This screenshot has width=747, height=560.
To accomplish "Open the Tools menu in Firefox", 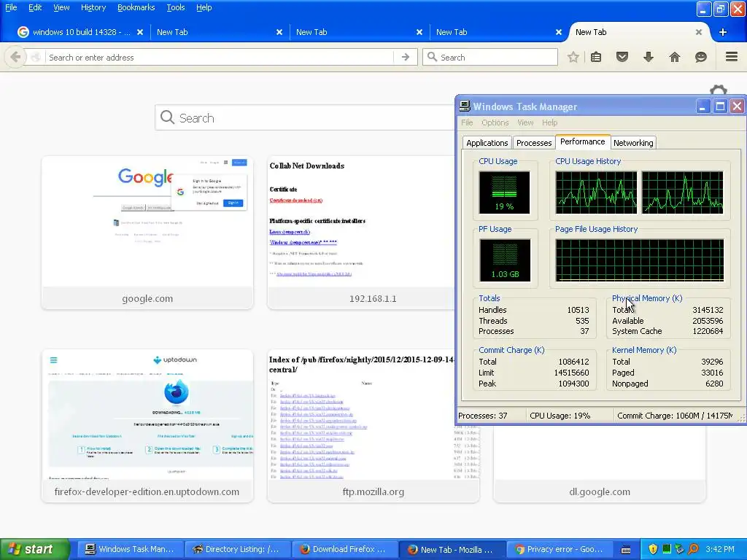I will point(175,7).
